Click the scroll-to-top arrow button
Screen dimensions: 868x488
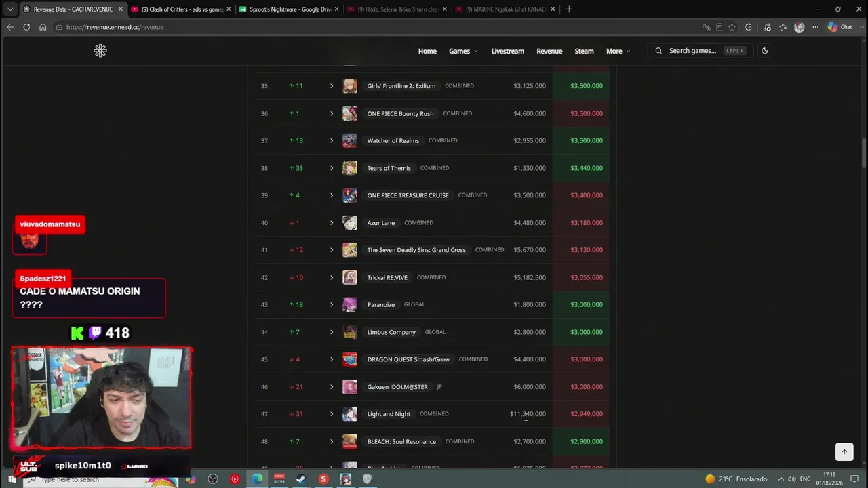coord(844,451)
